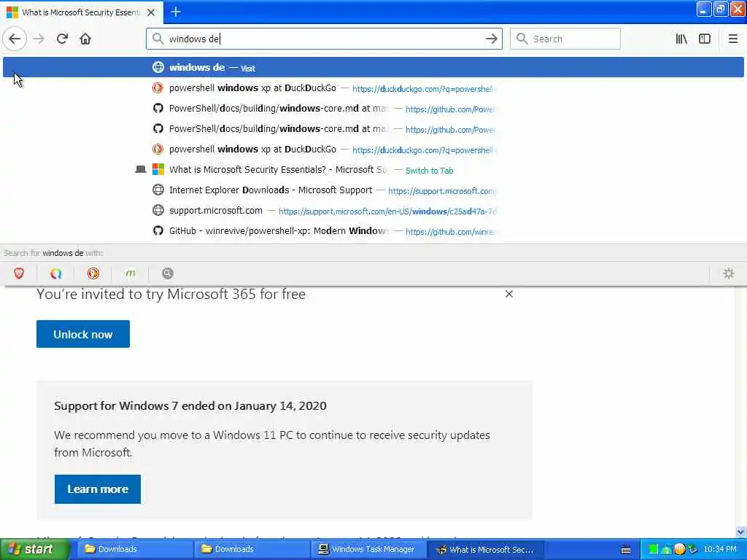Open a new tab with the plus button
747x560 pixels.
coord(175,12)
